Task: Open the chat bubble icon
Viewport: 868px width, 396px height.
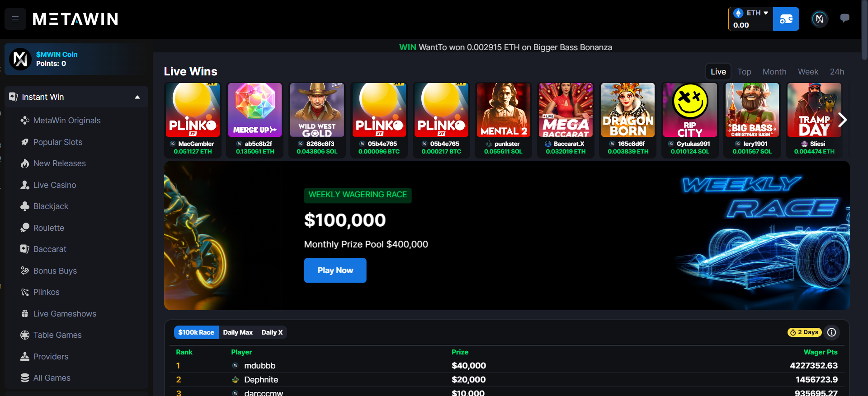Action: point(844,19)
